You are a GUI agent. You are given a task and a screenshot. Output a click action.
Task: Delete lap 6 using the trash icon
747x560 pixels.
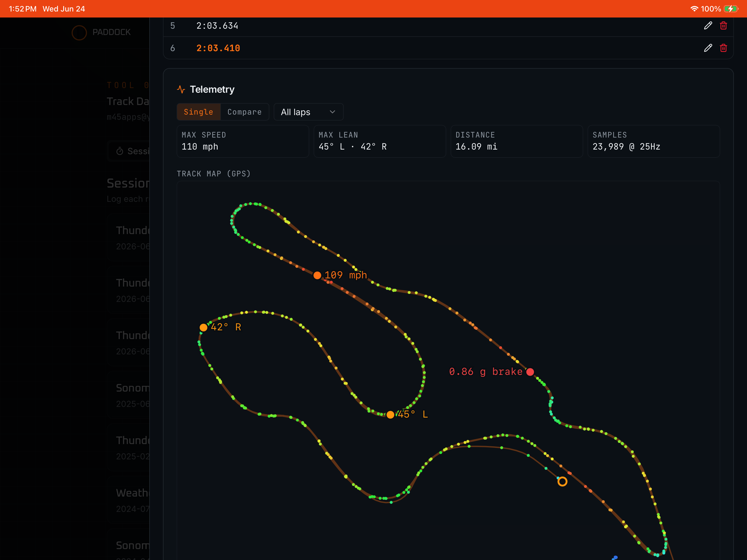point(723,48)
